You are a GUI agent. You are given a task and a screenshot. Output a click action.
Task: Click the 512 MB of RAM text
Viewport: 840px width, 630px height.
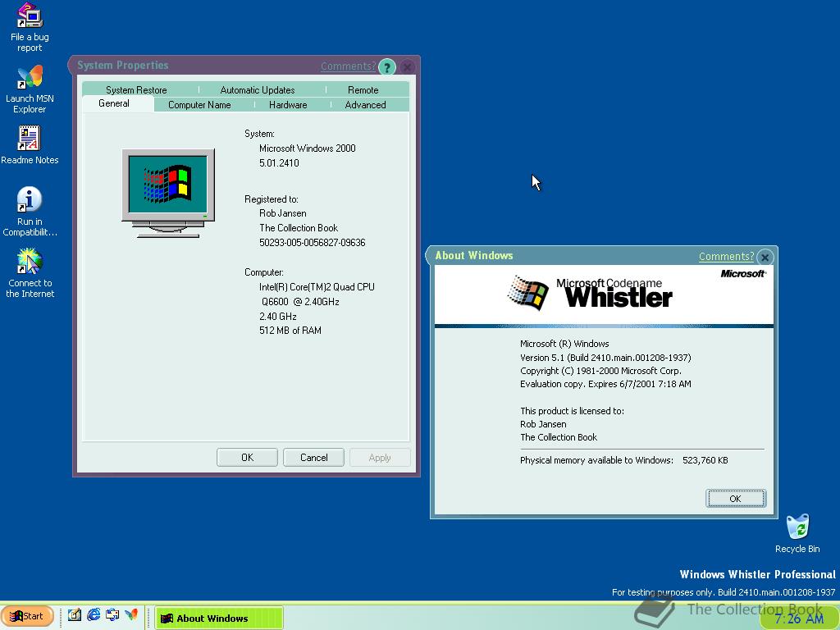290,331
